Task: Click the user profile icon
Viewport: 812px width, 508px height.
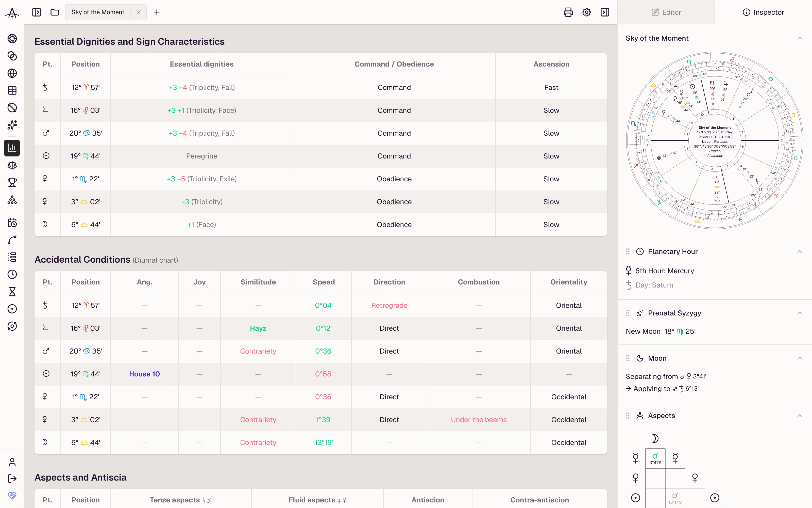Action: [12, 462]
